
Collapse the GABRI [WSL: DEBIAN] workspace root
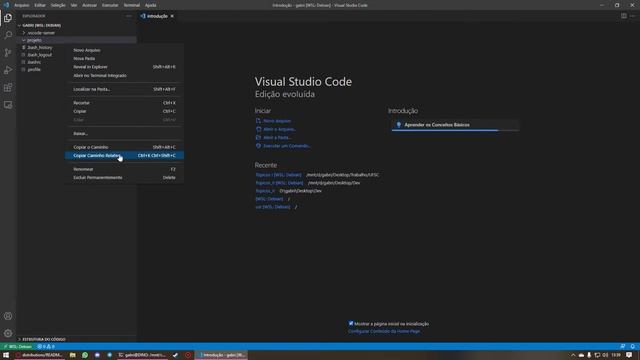pyautogui.click(x=41, y=25)
